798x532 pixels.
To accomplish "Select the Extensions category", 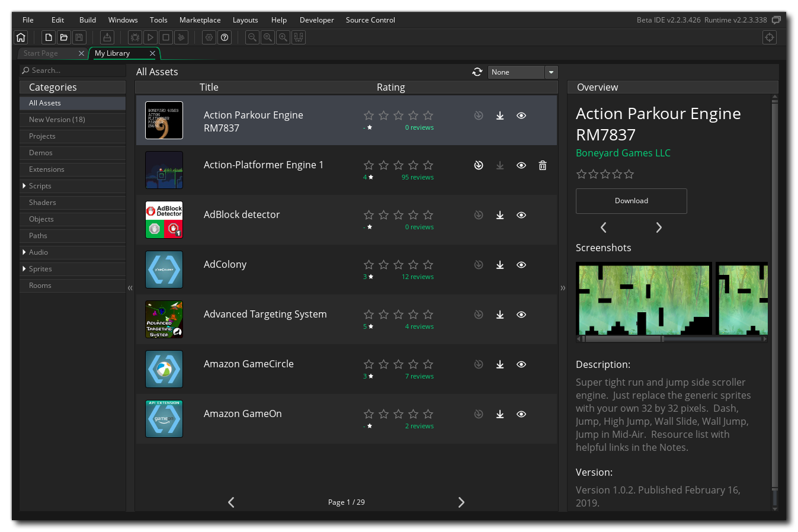I will (x=72, y=169).
